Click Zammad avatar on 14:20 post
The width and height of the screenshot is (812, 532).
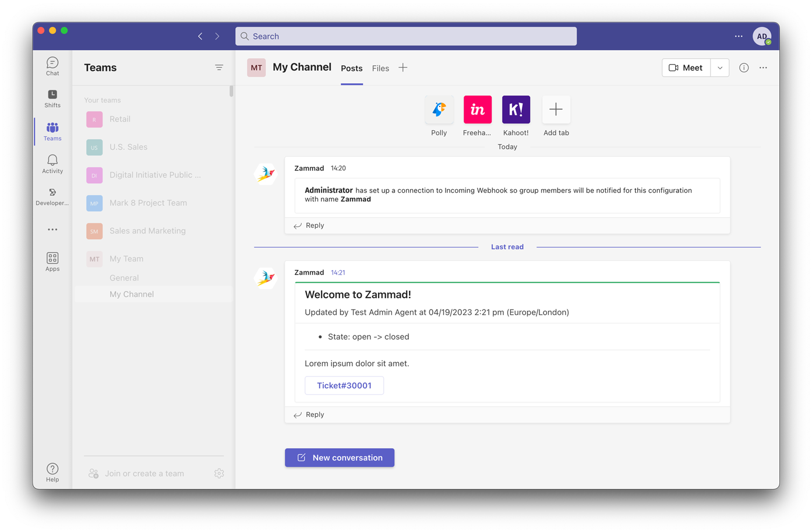pos(266,173)
